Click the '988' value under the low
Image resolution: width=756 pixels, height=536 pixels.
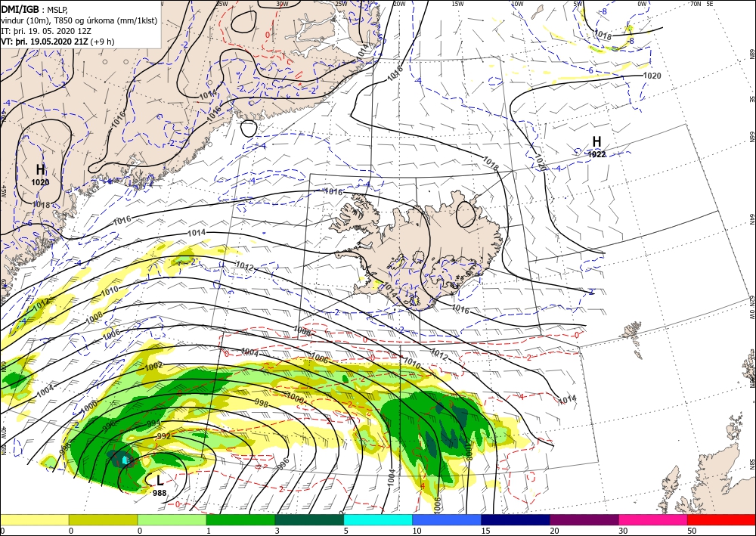click(160, 493)
